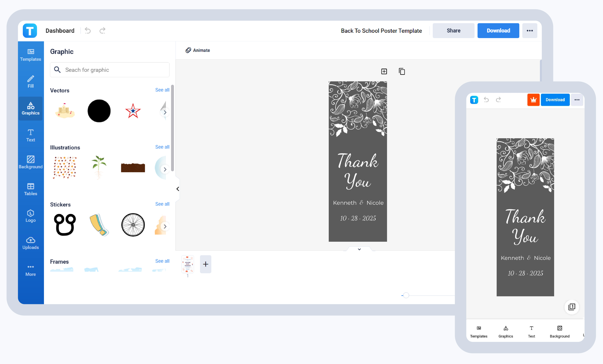Click the undo arrow next to Dashboard
Image resolution: width=603 pixels, height=364 pixels.
[88, 31]
